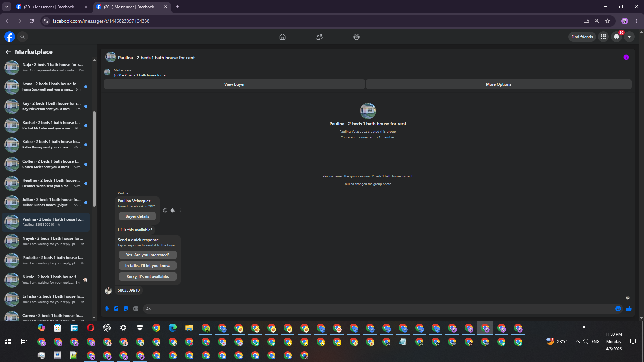Open the Chrome three-dot menu
The image size is (644, 362).
(x=637, y=21)
